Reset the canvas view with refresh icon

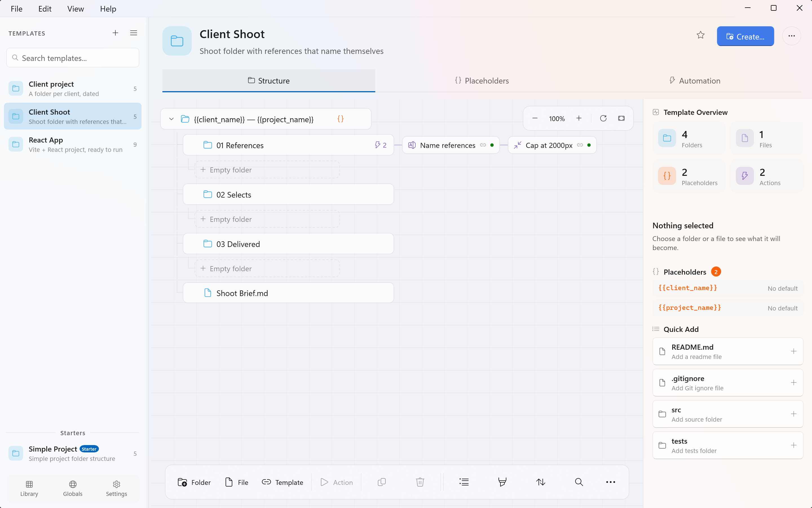pyautogui.click(x=603, y=118)
